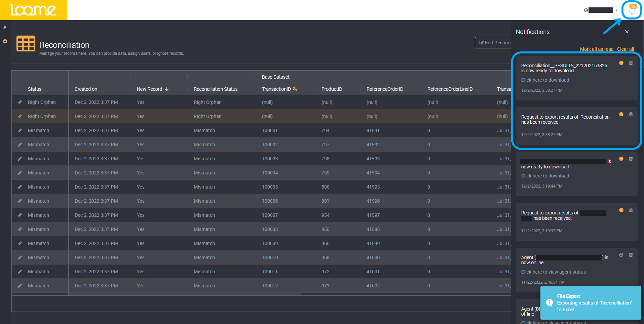Select ProductID cell 794
Screen dimensions: 644x324
(325, 130)
